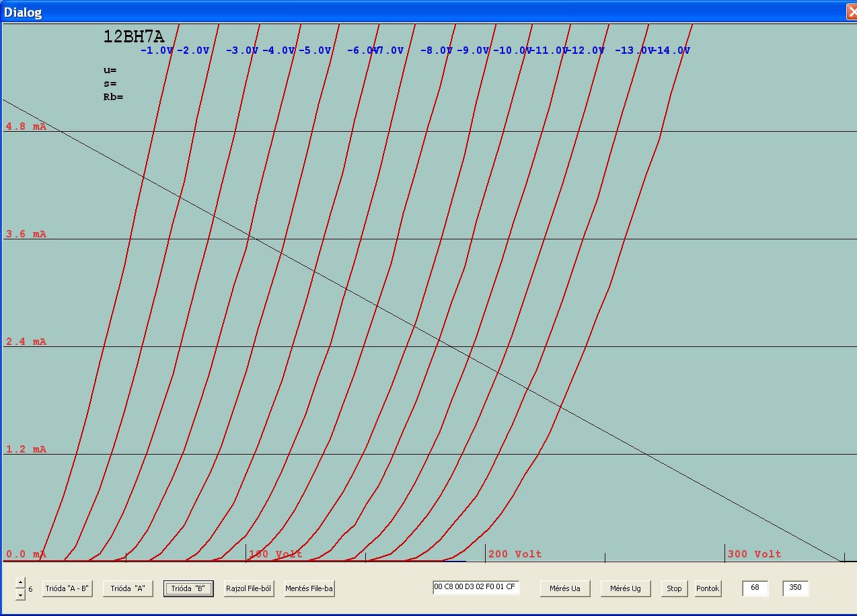Click the Trióda "A - B" button
Screen dimensions: 857x616
pyautogui.click(x=67, y=588)
